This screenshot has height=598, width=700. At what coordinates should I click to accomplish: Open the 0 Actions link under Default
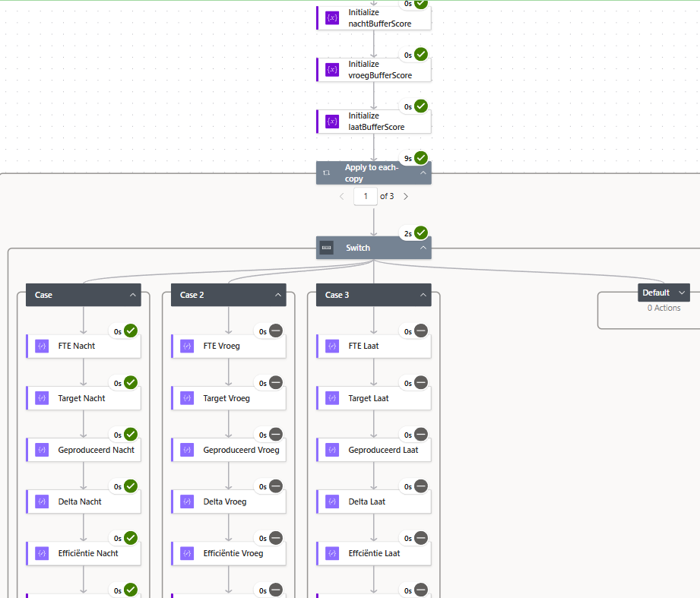(664, 308)
